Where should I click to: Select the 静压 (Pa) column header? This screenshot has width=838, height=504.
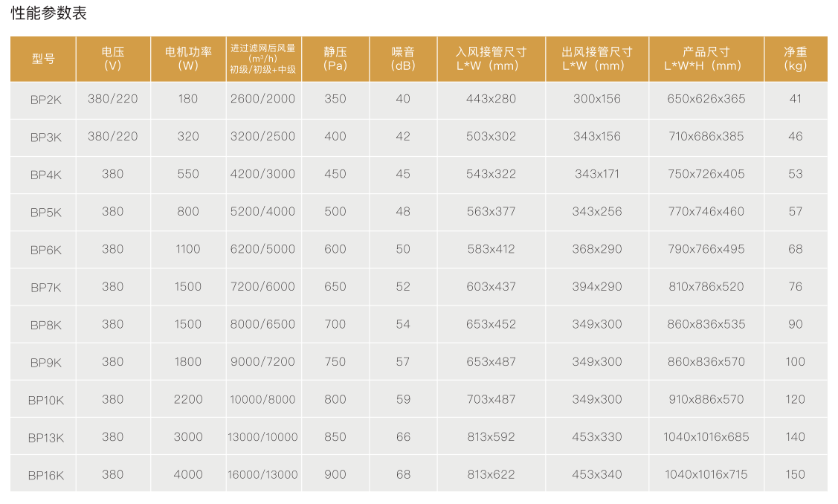335,59
